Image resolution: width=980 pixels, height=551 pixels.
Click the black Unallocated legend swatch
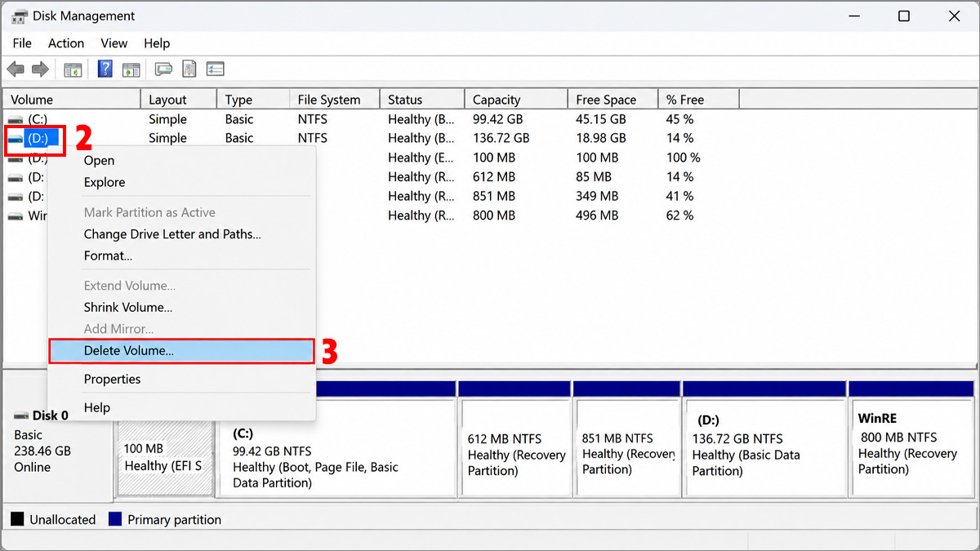pos(16,519)
